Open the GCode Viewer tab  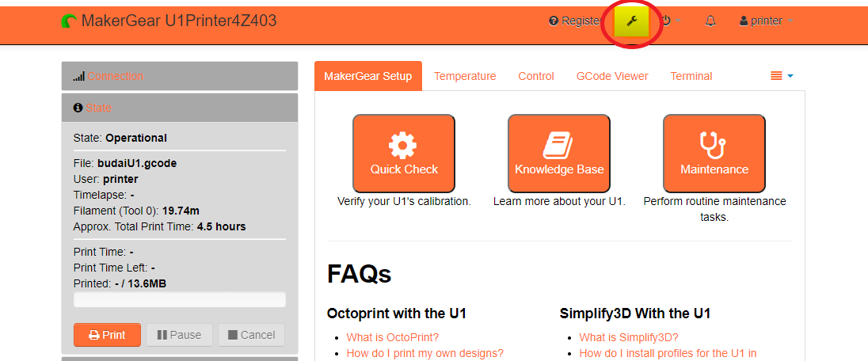612,76
